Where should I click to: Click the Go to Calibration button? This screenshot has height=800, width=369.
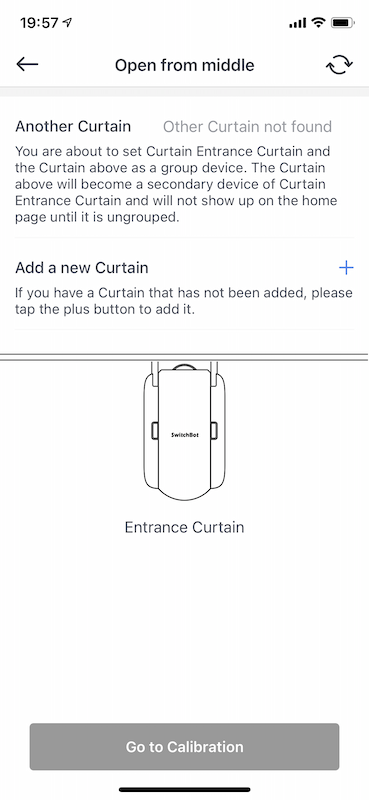184,746
